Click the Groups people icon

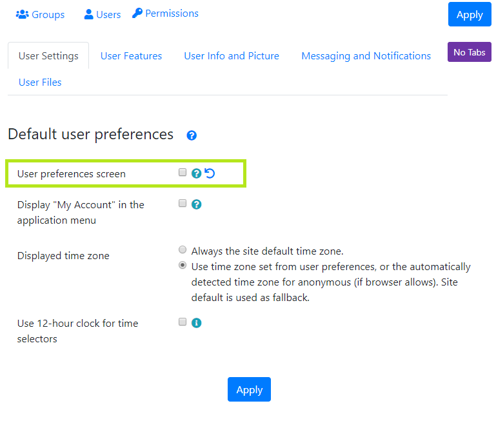click(22, 14)
